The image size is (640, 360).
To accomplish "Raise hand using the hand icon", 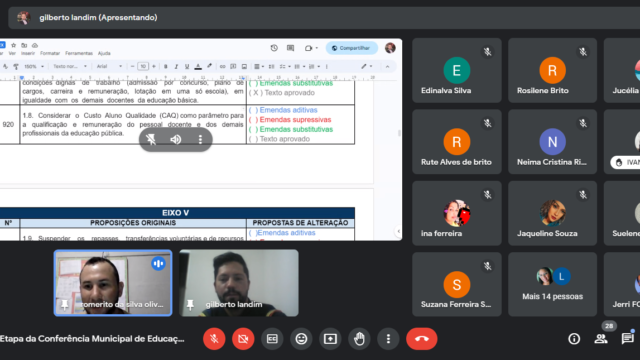I will 359,339.
